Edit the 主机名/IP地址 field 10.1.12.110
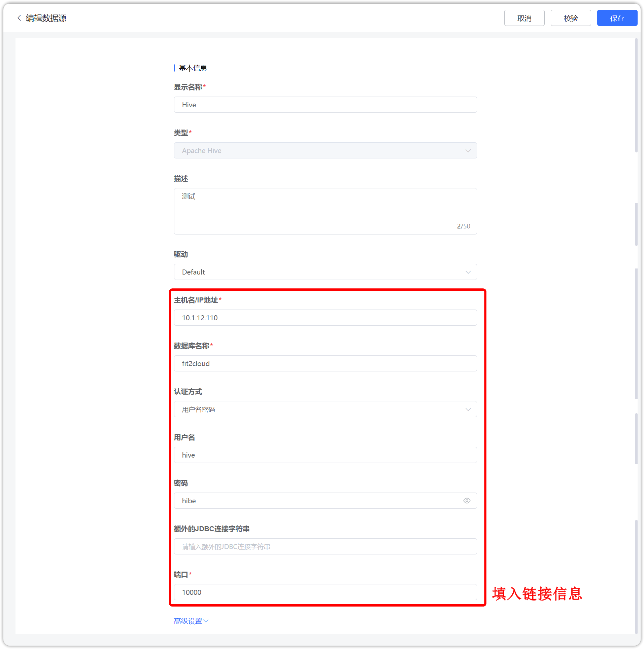Image resolution: width=644 pixels, height=649 pixels. tap(325, 318)
